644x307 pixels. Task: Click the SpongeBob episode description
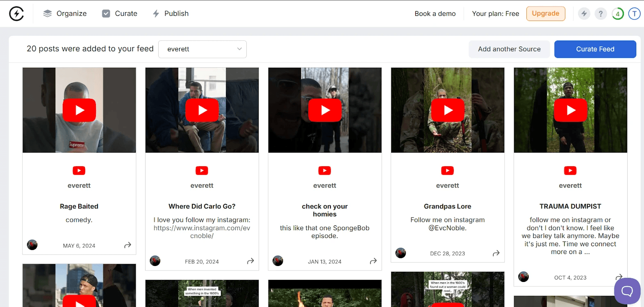[325, 232]
